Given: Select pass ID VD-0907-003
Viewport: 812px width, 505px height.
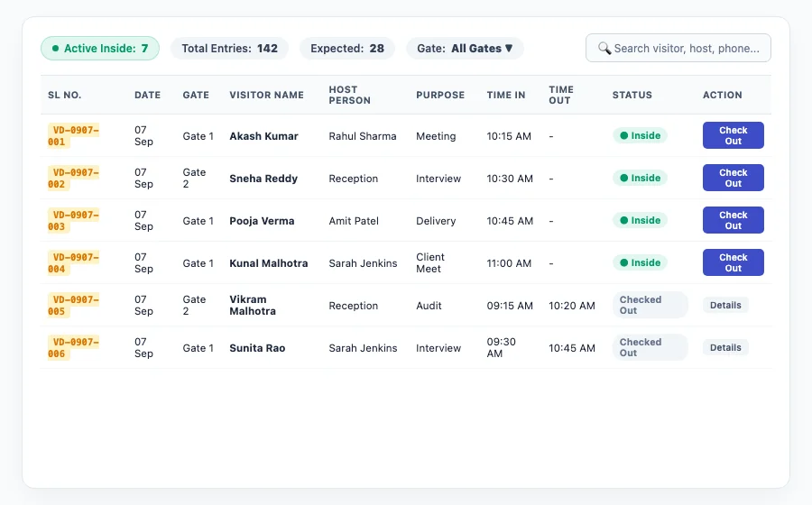Looking at the screenshot, I should 73,220.
